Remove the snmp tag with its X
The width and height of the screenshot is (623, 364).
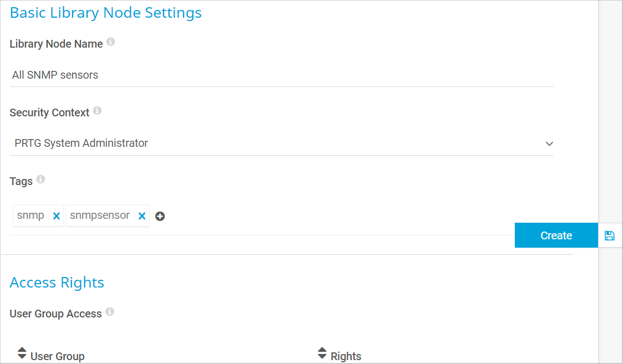pos(56,216)
